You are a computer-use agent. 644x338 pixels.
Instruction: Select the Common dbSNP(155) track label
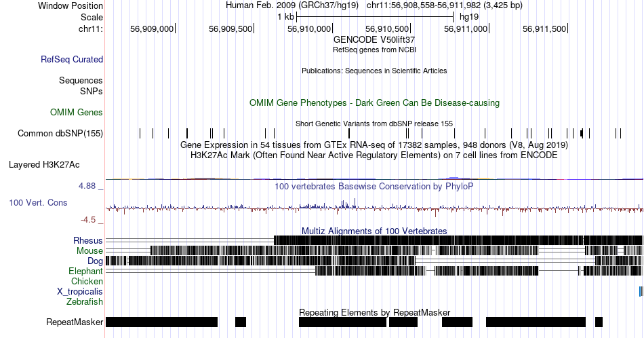(60, 133)
